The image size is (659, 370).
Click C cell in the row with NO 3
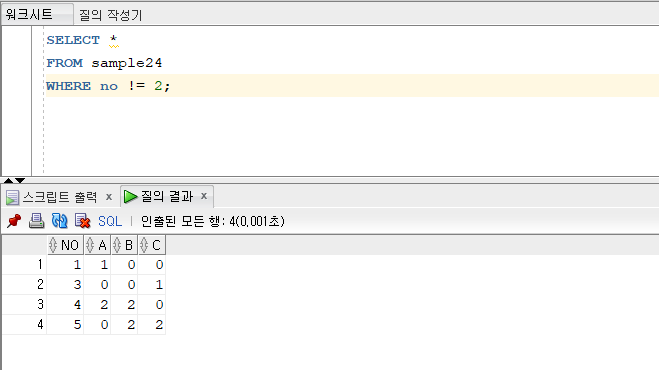coord(152,285)
